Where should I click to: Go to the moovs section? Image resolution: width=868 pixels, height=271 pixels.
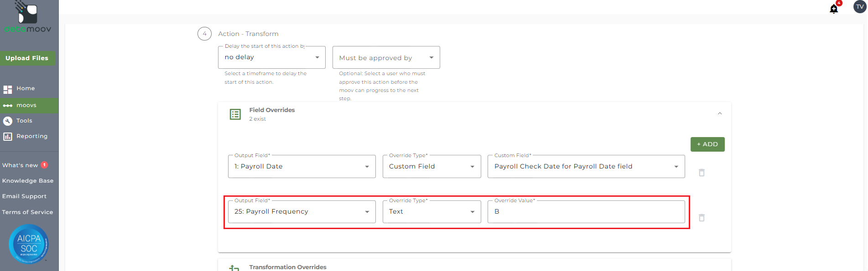(26, 105)
